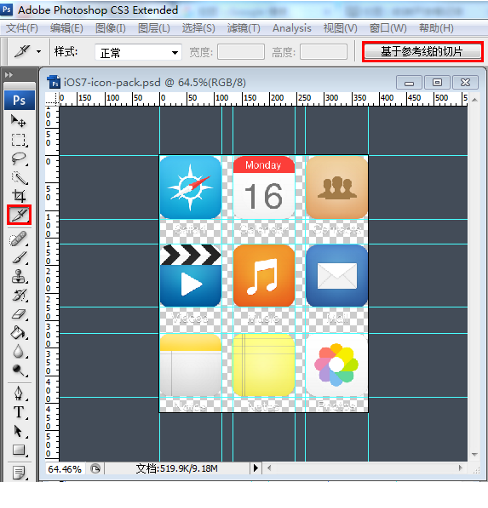Open the Analysis menu
This screenshot has height=508, width=488.
point(292,28)
